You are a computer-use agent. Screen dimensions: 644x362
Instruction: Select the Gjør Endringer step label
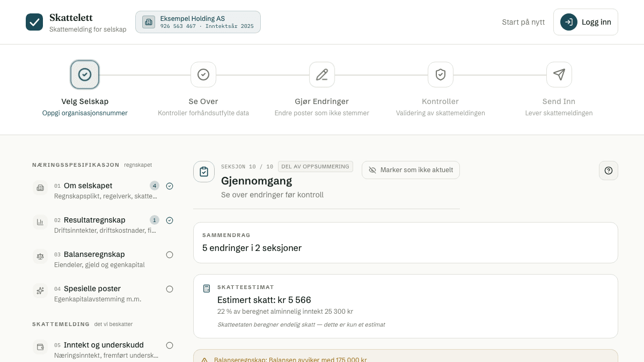coord(322,101)
